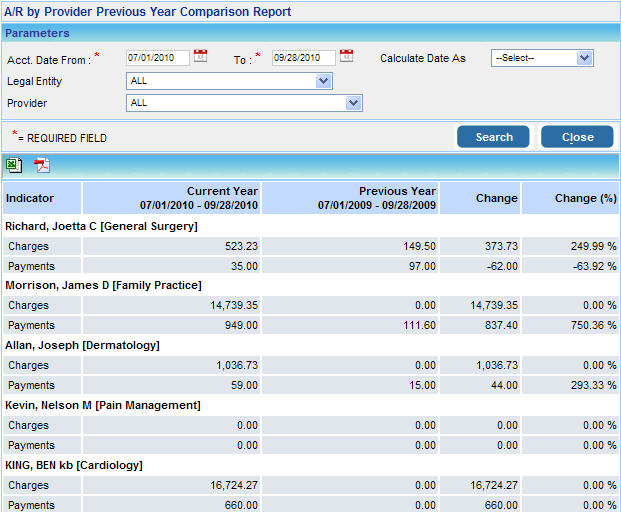
Task: Export report to PDF icon
Action: click(42, 165)
